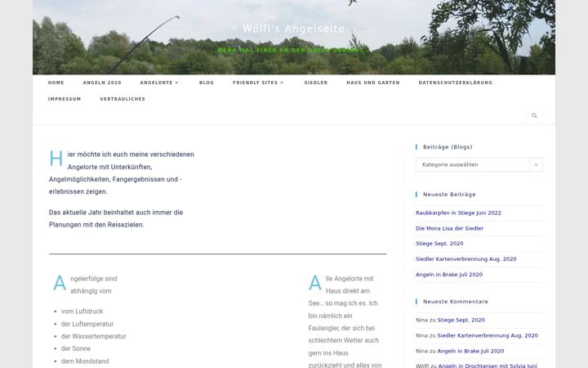The height and width of the screenshot is (368, 588).
Task: Open recent post Stiege Sept. 2020
Action: [439, 244]
